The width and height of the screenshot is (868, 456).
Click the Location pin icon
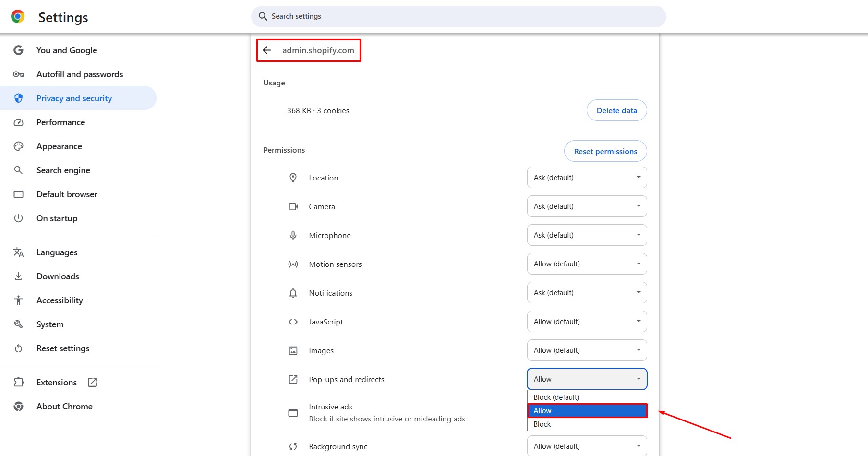(293, 178)
